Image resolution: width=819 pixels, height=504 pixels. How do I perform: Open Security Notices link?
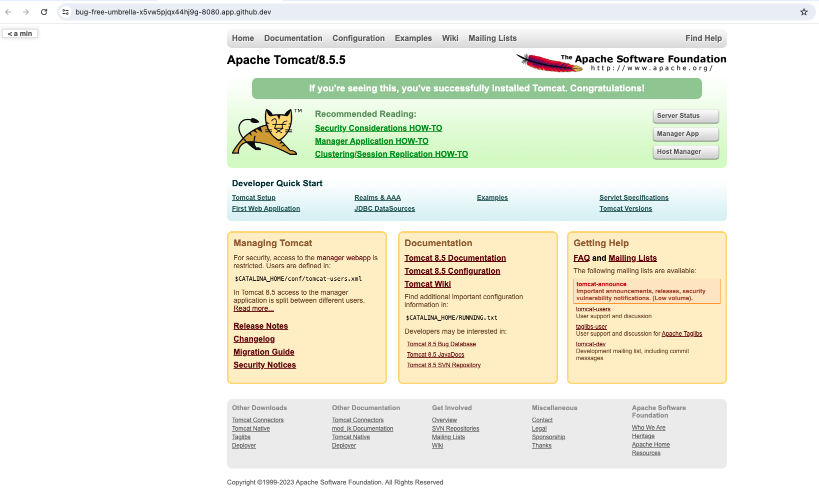264,365
